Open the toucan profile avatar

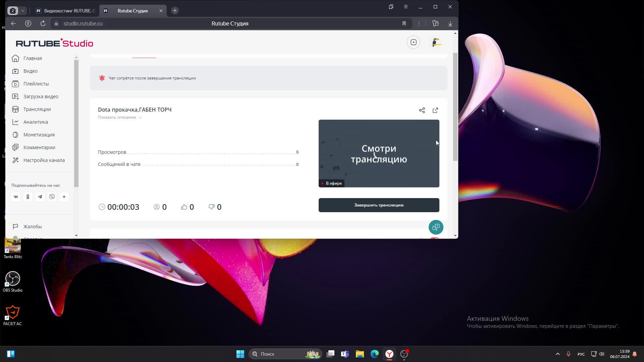pos(436,42)
